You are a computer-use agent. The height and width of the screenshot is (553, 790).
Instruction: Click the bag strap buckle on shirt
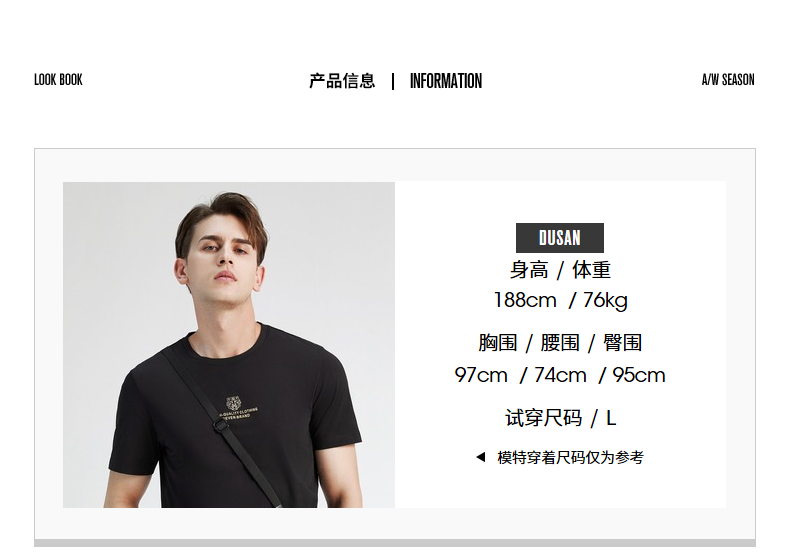[x=220, y=425]
